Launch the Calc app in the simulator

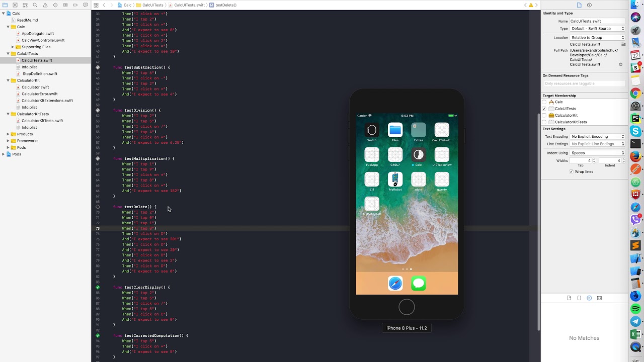click(418, 155)
